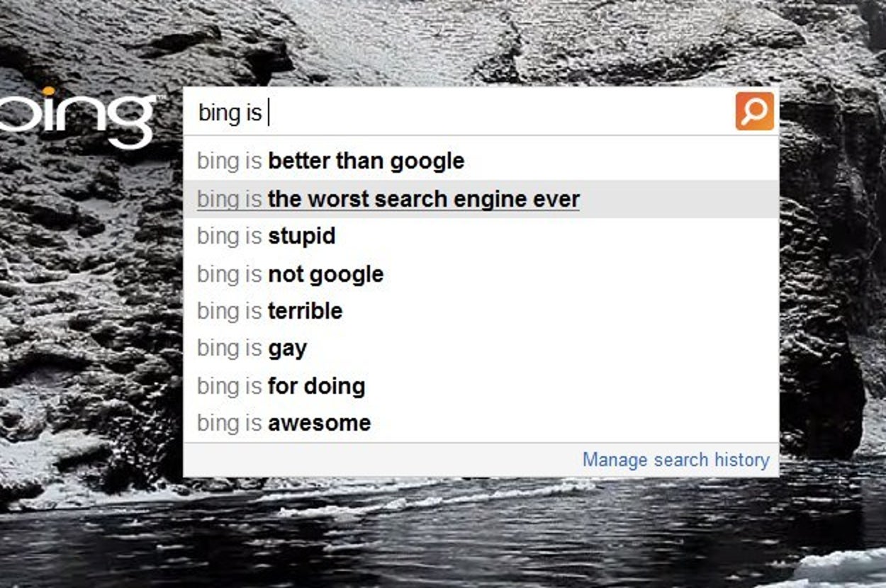Click the orange magnifying glass search button
This screenshot has height=588, width=886.
tap(754, 111)
